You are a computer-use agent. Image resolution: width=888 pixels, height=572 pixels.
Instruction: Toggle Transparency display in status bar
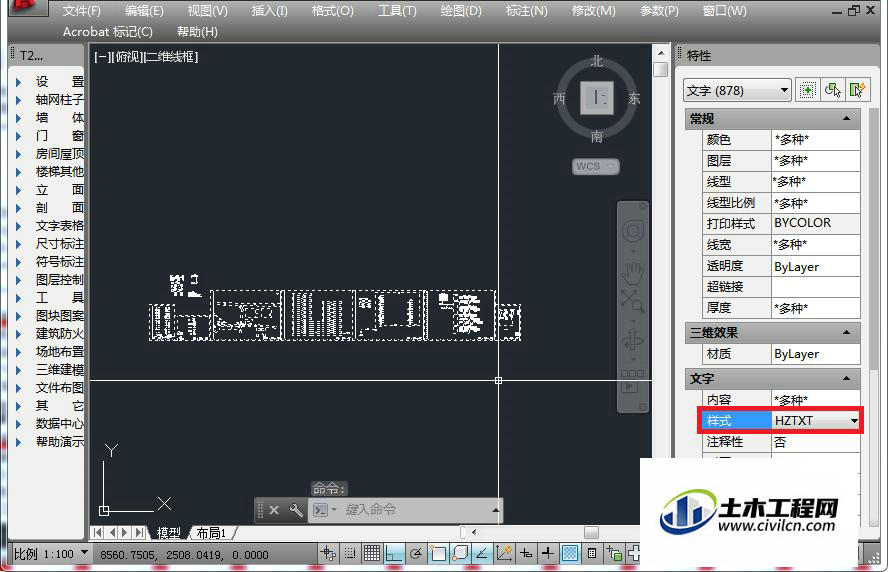(570, 553)
